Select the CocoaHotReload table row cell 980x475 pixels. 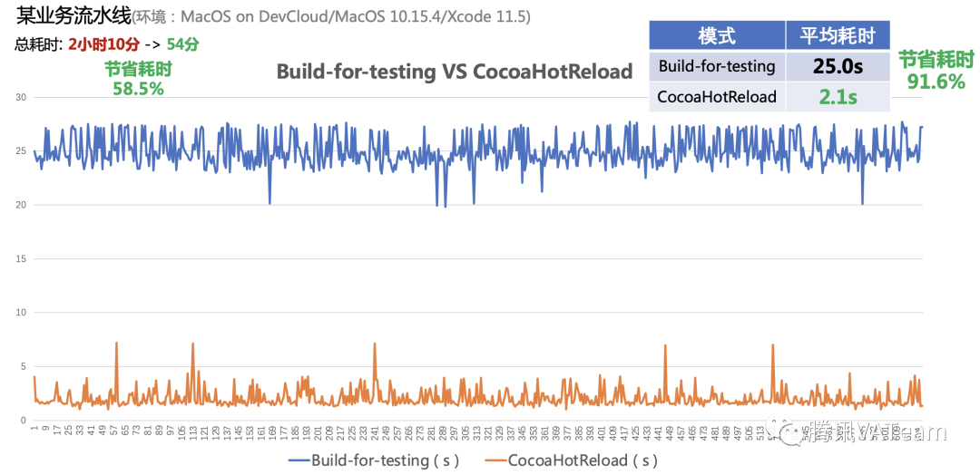(x=717, y=96)
